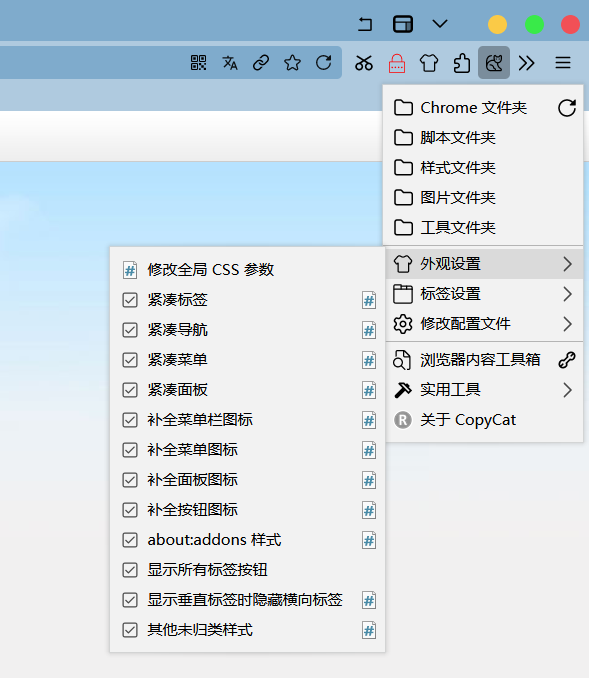
Task: Edit CSS file icon for 补全按钮图标
Action: 369,510
